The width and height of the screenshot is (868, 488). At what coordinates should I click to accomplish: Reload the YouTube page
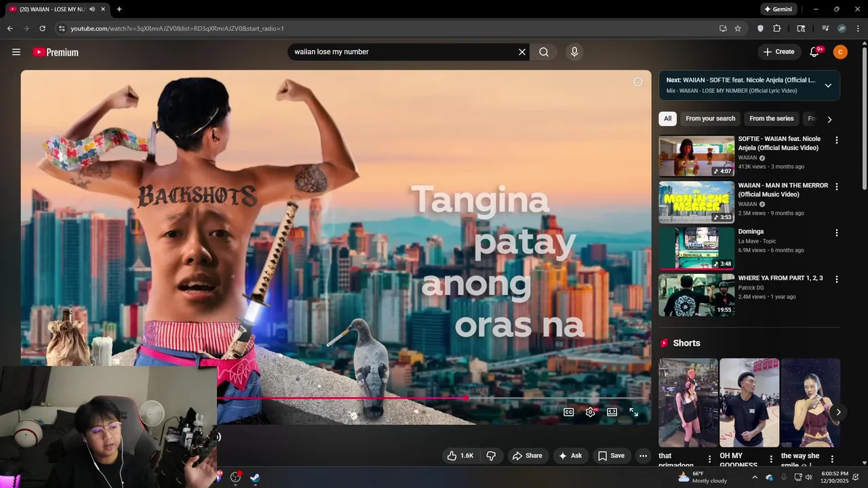click(x=42, y=28)
